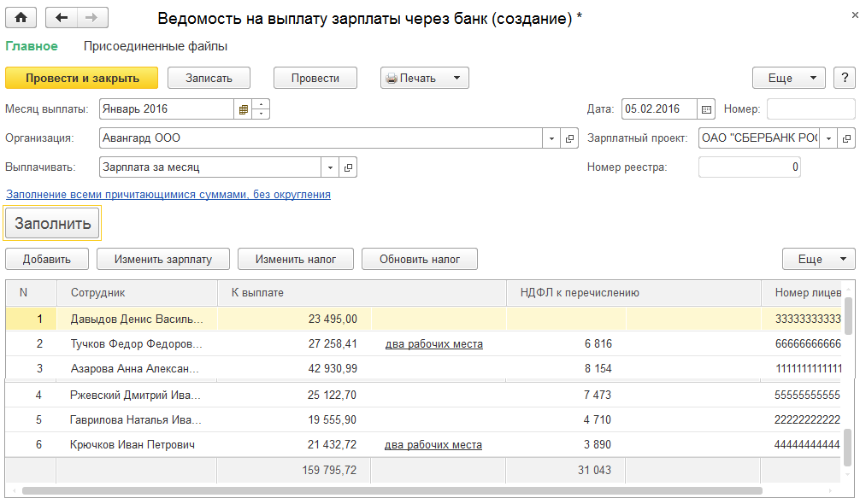This screenshot has width=860, height=504.
Task: Click the help question mark button
Action: (x=844, y=78)
